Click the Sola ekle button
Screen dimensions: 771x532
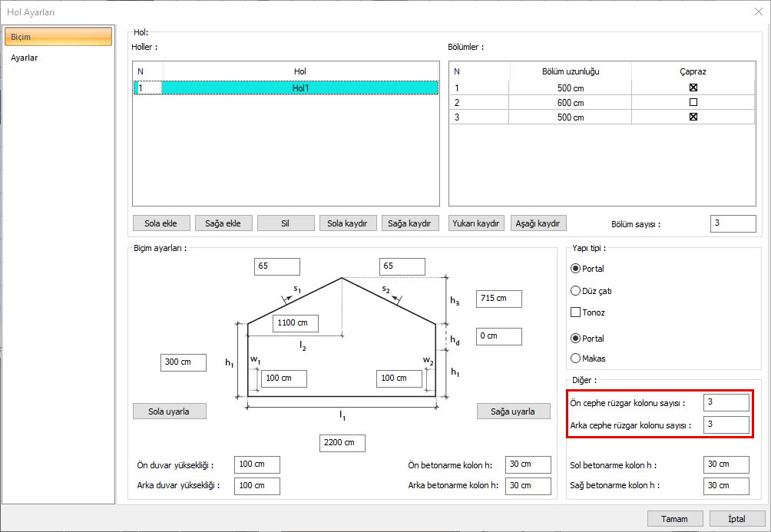pyautogui.click(x=161, y=223)
